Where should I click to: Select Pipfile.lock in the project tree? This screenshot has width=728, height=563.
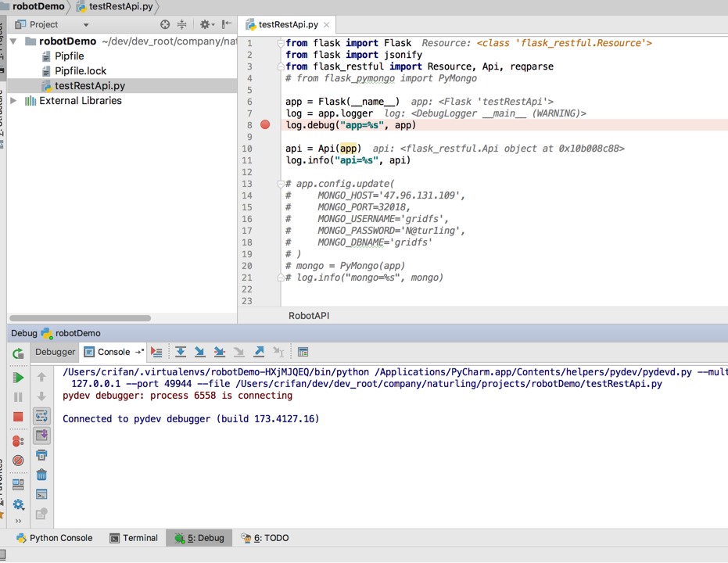pos(80,71)
